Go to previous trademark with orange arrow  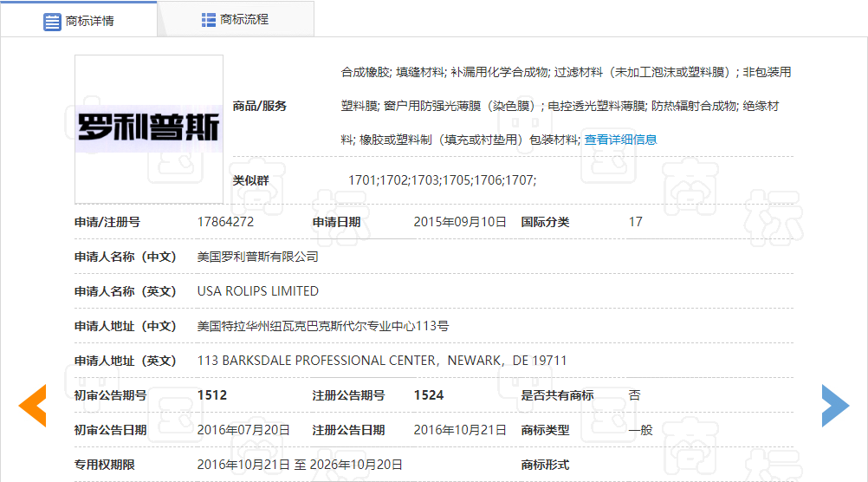click(x=33, y=405)
